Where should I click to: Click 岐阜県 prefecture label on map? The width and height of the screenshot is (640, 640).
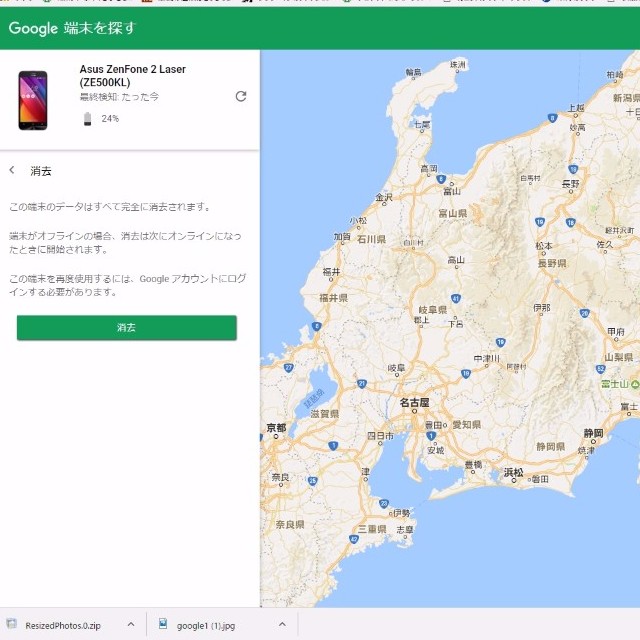(x=433, y=310)
